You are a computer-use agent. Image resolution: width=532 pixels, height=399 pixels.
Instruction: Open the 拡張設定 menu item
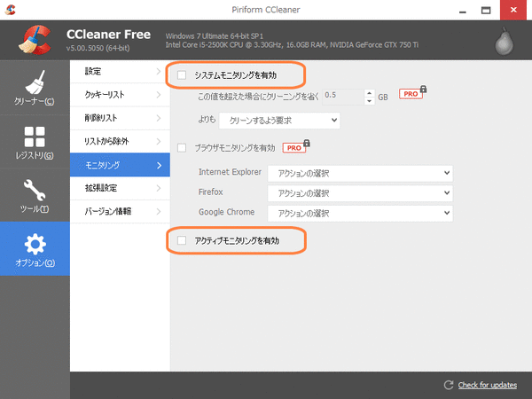tap(120, 188)
